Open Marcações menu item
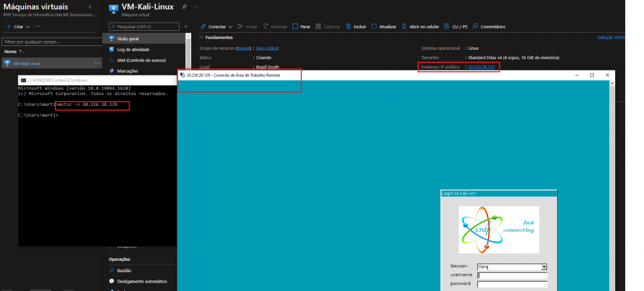Screen dimensions: 644x291 click(x=127, y=71)
